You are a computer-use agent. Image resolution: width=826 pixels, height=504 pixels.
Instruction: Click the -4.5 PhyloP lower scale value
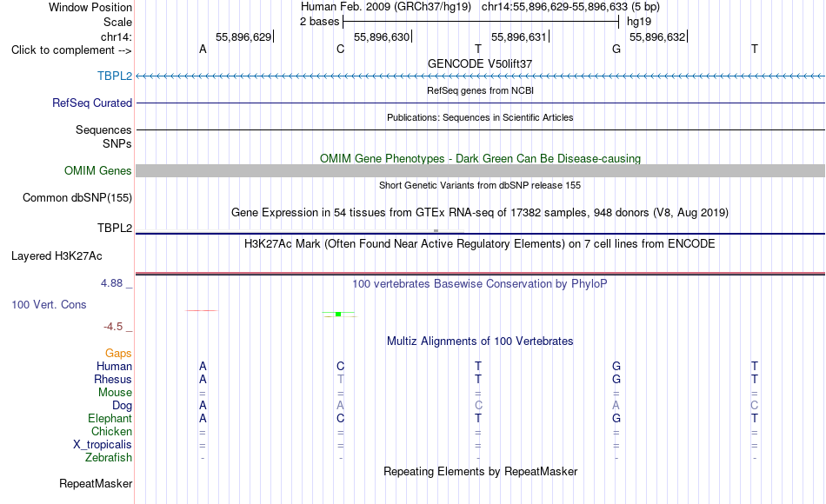(113, 327)
